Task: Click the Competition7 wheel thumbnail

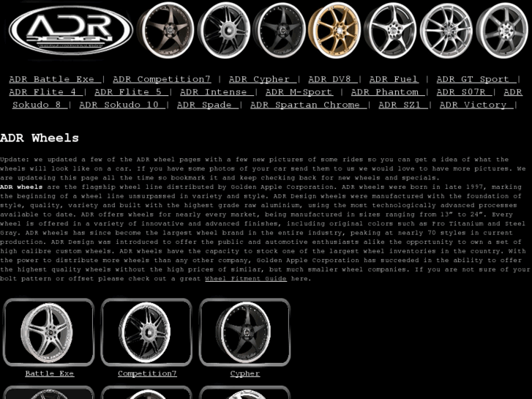Action: tap(146, 332)
